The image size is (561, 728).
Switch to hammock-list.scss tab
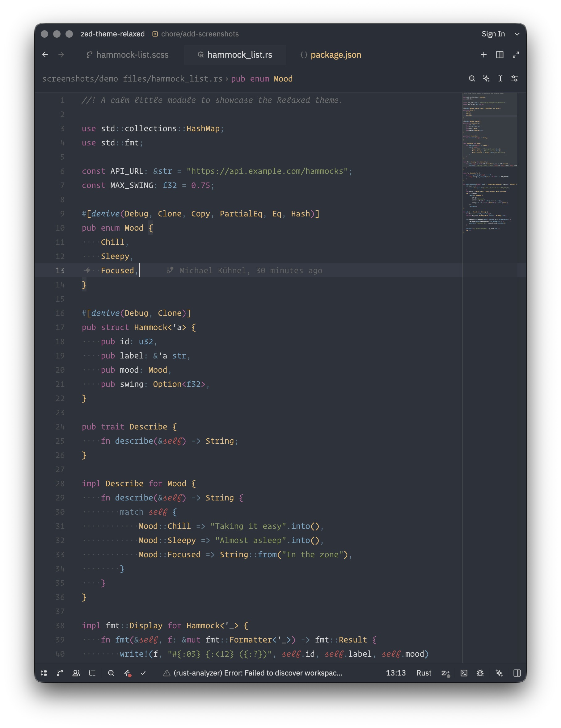tap(127, 55)
